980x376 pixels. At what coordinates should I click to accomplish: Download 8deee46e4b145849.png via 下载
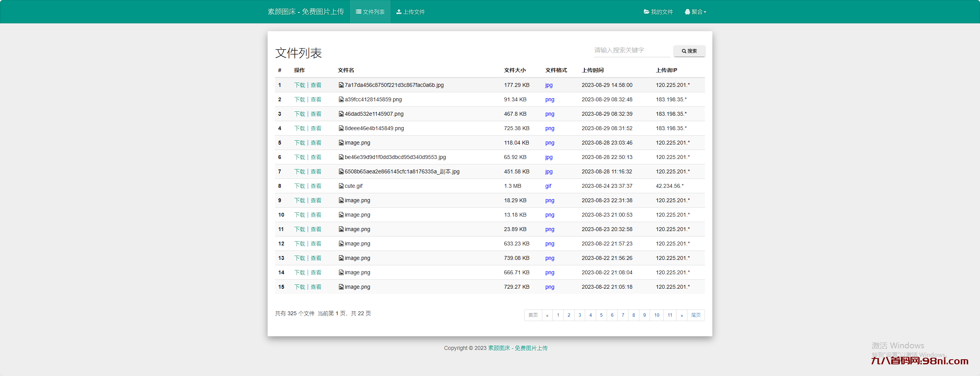tap(300, 128)
